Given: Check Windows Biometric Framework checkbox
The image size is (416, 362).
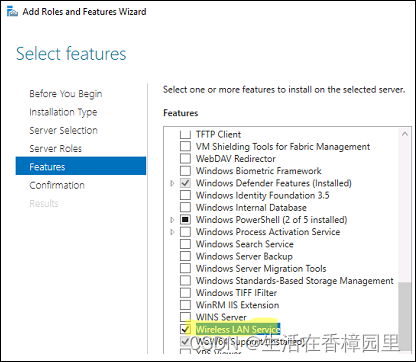Looking at the screenshot, I should click(185, 171).
